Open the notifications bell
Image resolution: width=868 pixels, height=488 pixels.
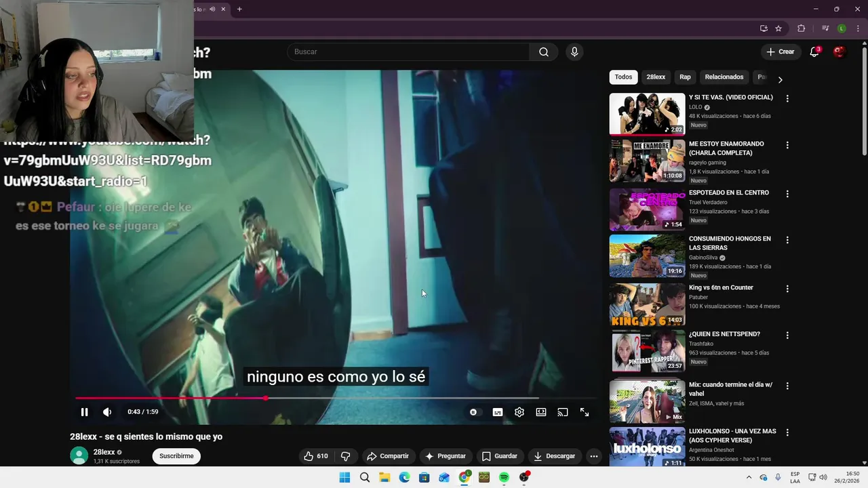coord(814,52)
